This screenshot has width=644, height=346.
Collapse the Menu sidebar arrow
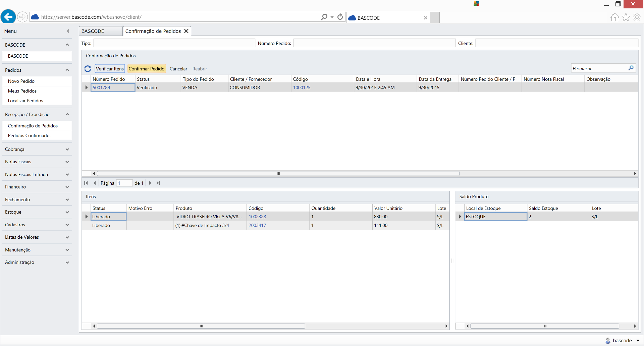coord(68,31)
